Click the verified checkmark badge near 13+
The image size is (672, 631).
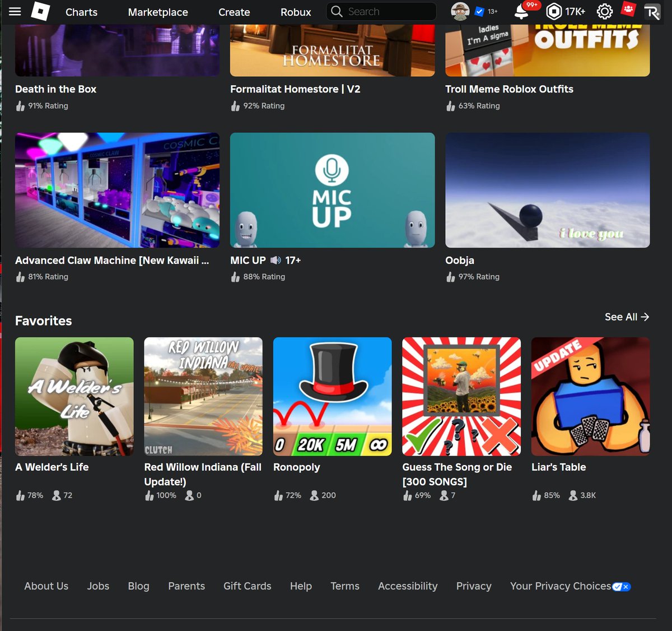[x=479, y=11]
